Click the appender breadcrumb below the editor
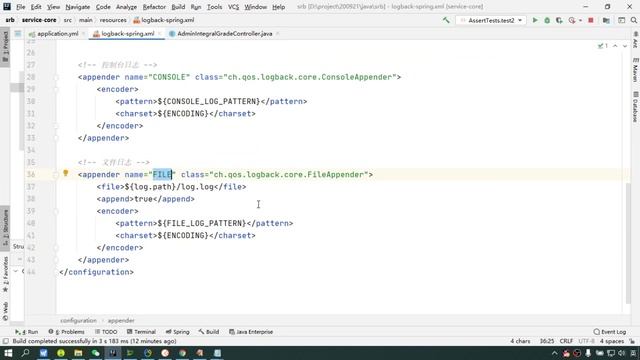This screenshot has height=360, width=640. pos(121,320)
